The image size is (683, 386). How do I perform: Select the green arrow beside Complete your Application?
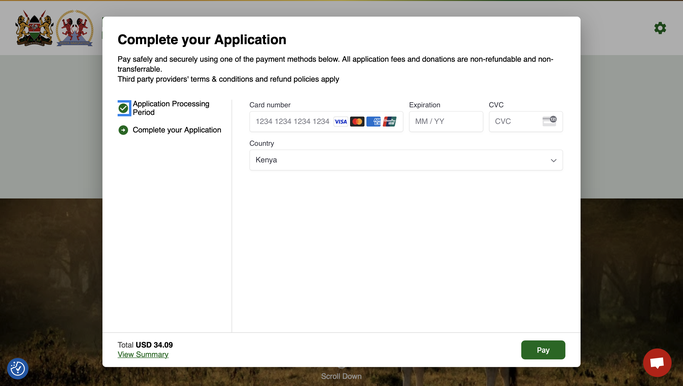pyautogui.click(x=123, y=130)
